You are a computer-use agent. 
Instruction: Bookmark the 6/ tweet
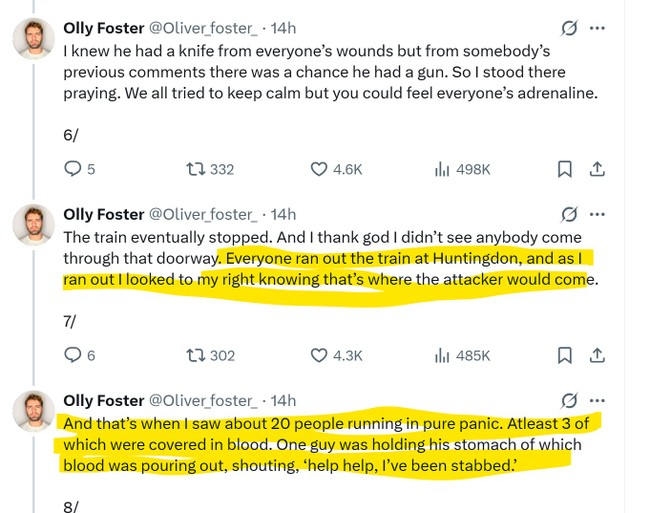565,169
